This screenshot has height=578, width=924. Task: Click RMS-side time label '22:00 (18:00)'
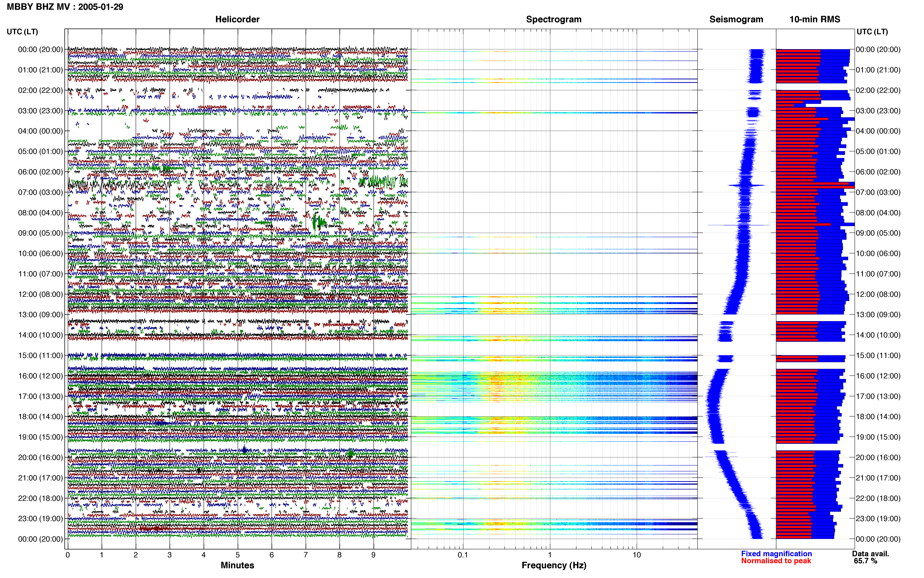click(x=878, y=498)
